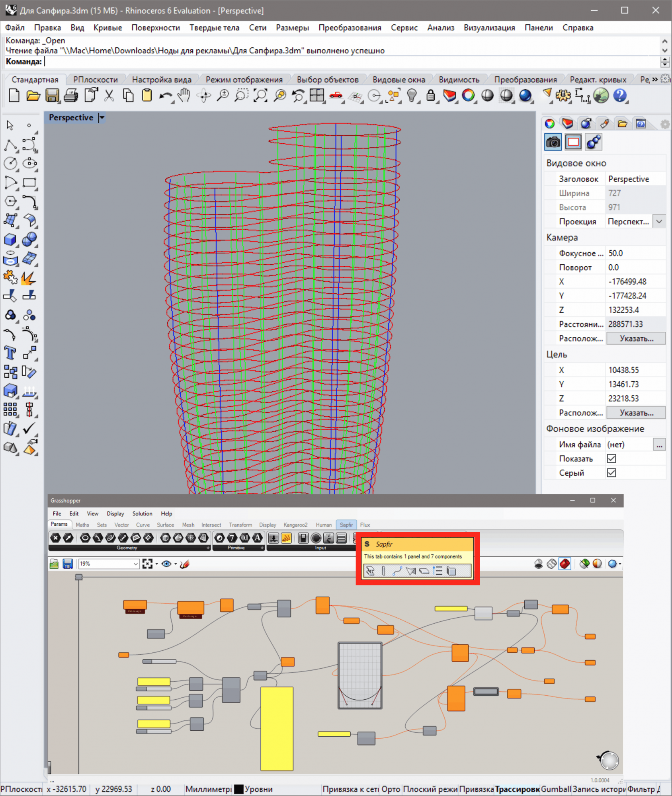Viewport: 672px width, 796px height.
Task: Toggle the Серый checkbox
Action: [x=611, y=473]
